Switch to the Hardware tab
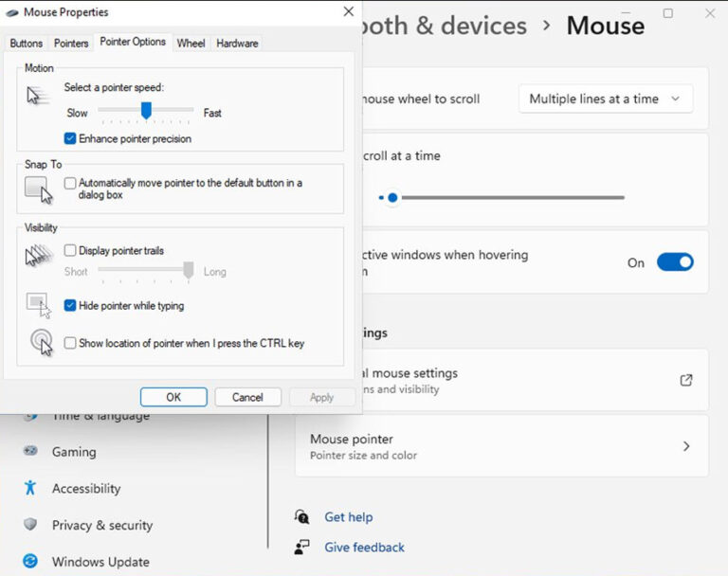728x576 pixels. tap(237, 44)
